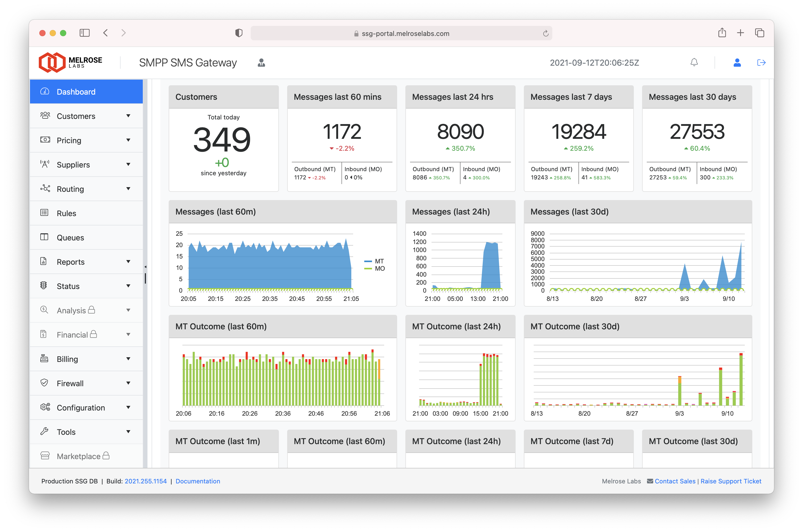
Task: Click the Safari share icon
Action: pos(722,33)
